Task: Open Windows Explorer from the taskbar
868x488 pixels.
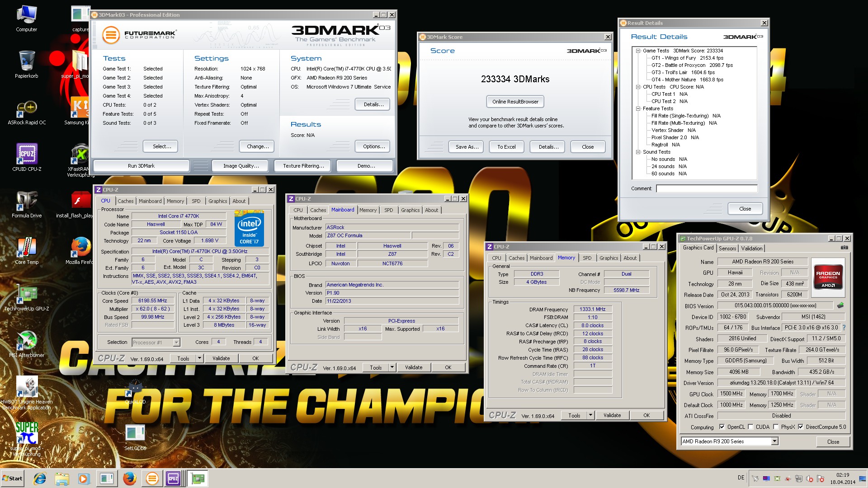Action: coord(62,478)
